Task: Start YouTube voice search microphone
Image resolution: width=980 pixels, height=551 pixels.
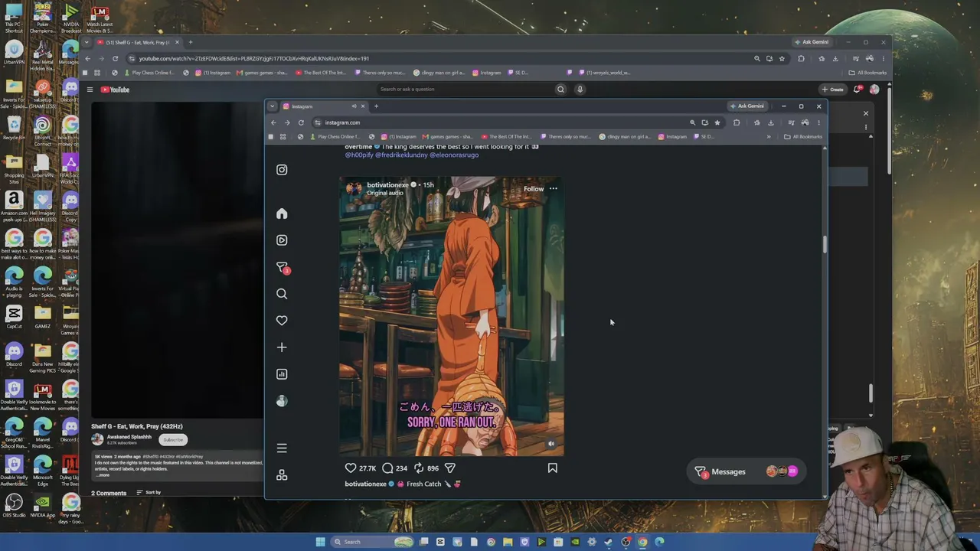Action: [580, 90]
